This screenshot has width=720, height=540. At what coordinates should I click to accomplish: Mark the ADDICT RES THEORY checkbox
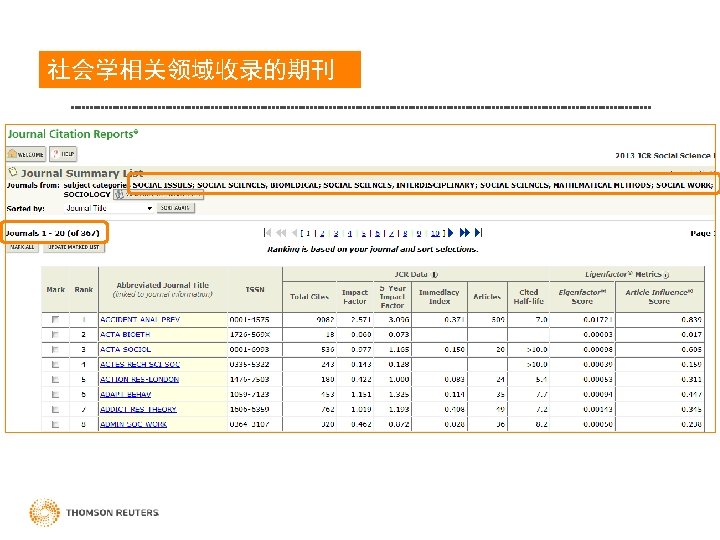pyautogui.click(x=56, y=409)
